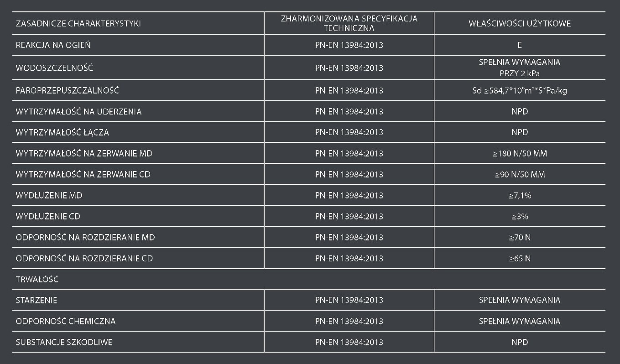Click the ZASADNICZE CHARAKTERYSTYKI column header

pyautogui.click(x=78, y=24)
